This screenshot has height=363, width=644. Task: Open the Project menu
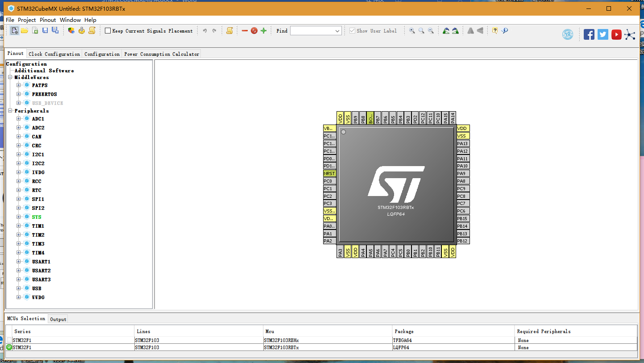click(27, 20)
